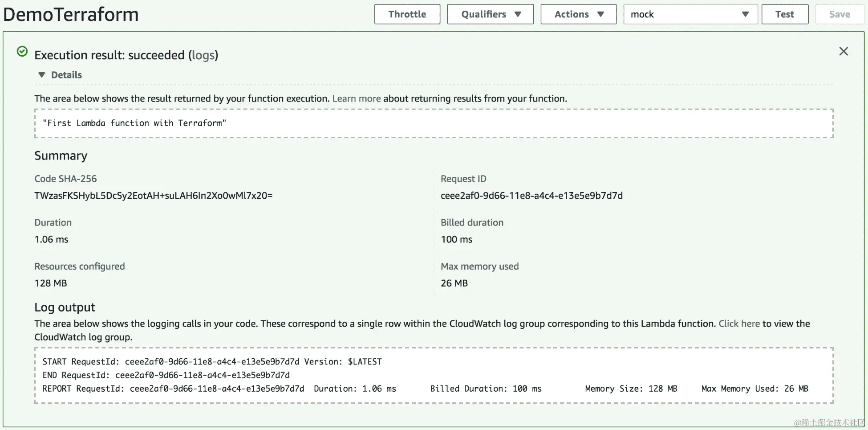Open the Qualifiers dropdown
This screenshot has width=868, height=430.
[490, 14]
